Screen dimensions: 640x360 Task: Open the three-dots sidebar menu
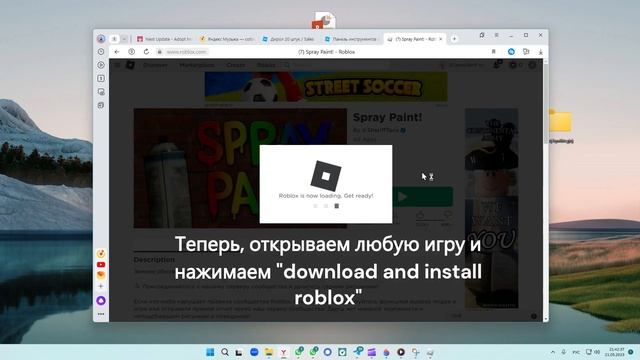click(101, 314)
